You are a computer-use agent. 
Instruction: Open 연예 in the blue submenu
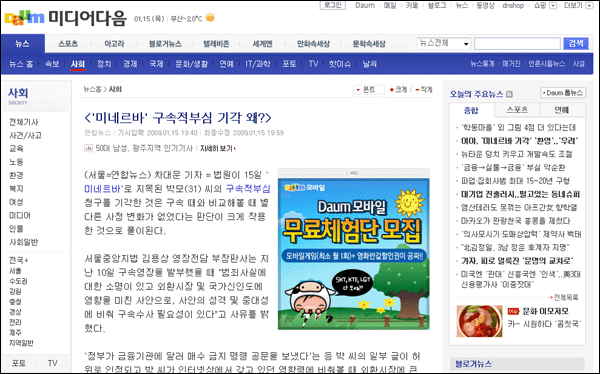(x=226, y=64)
